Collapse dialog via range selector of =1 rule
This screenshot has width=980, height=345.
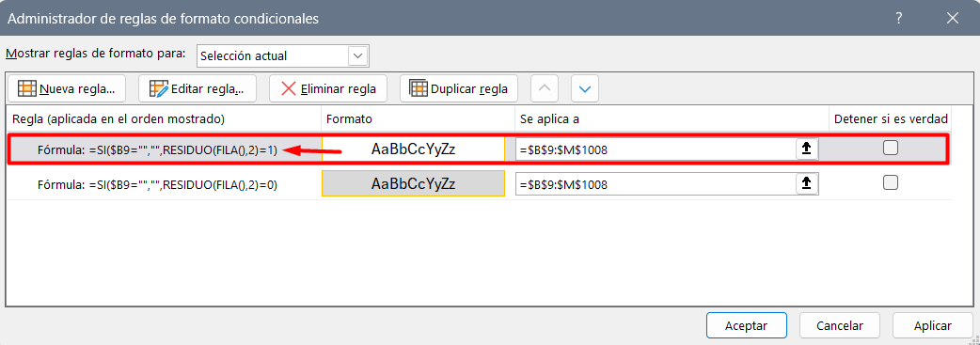coord(807,149)
